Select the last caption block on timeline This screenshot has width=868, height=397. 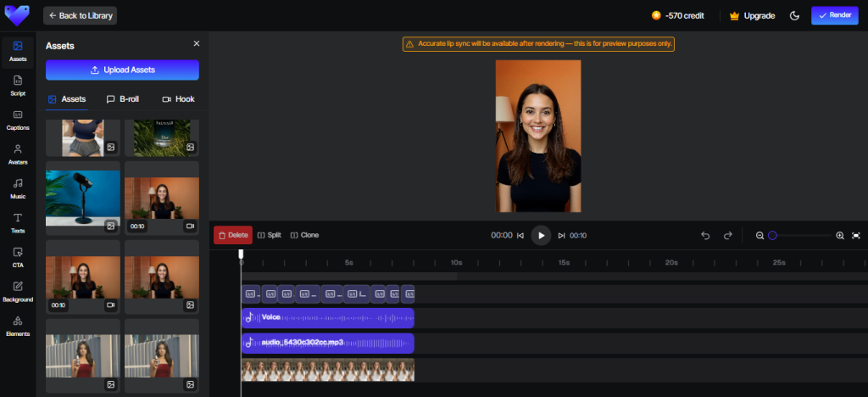408,294
